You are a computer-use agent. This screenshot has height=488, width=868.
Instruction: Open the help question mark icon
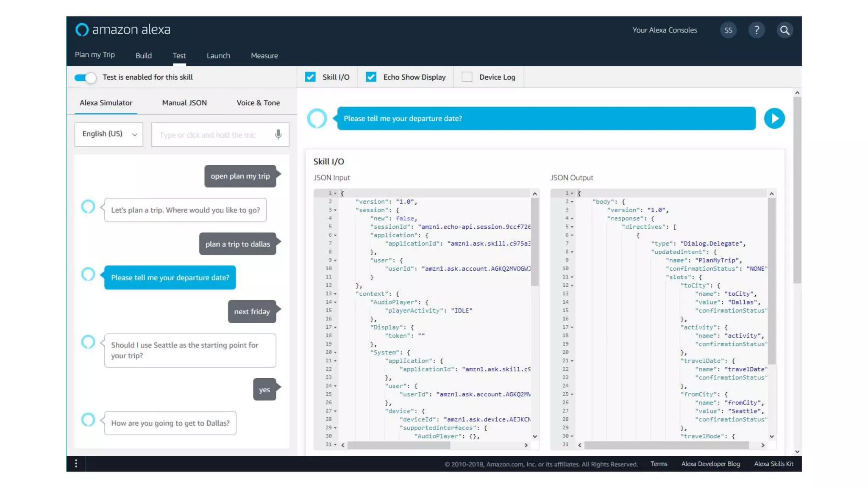(757, 30)
